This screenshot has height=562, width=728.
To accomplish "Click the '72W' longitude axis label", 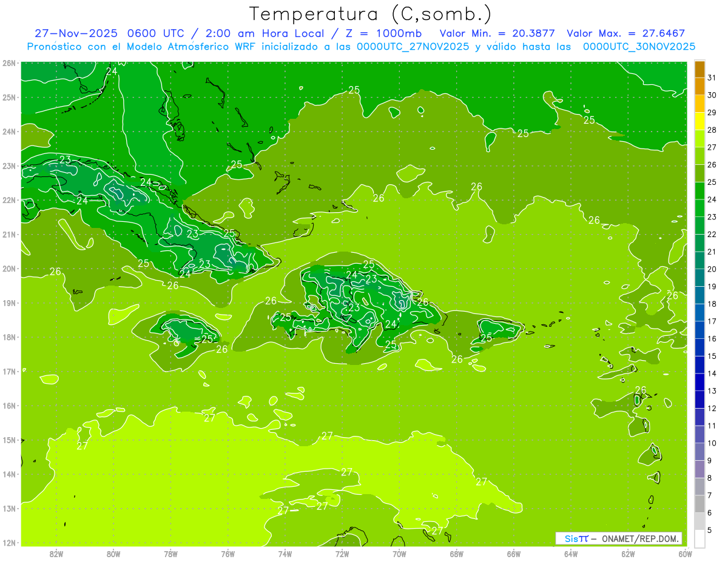I will coord(342,553).
